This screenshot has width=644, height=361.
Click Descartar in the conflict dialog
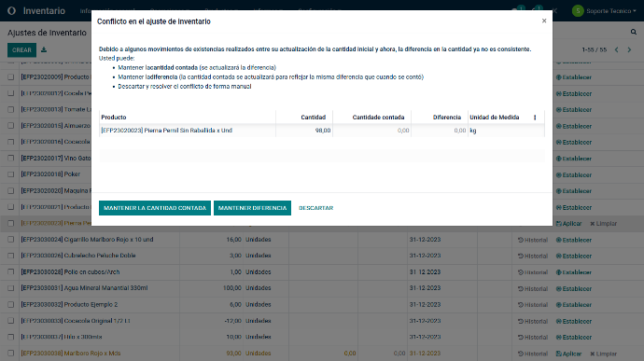(x=315, y=208)
